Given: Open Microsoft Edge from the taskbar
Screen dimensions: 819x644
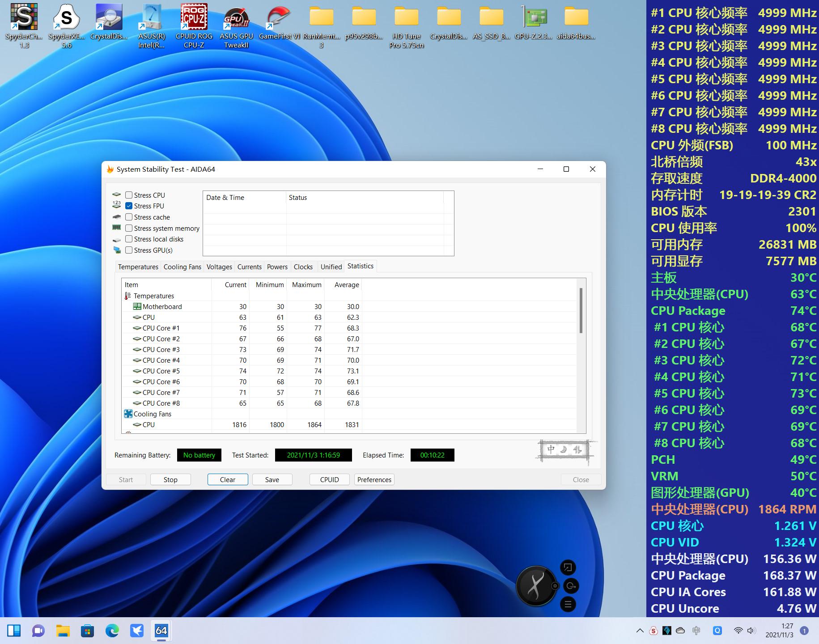Looking at the screenshot, I should pos(112,631).
